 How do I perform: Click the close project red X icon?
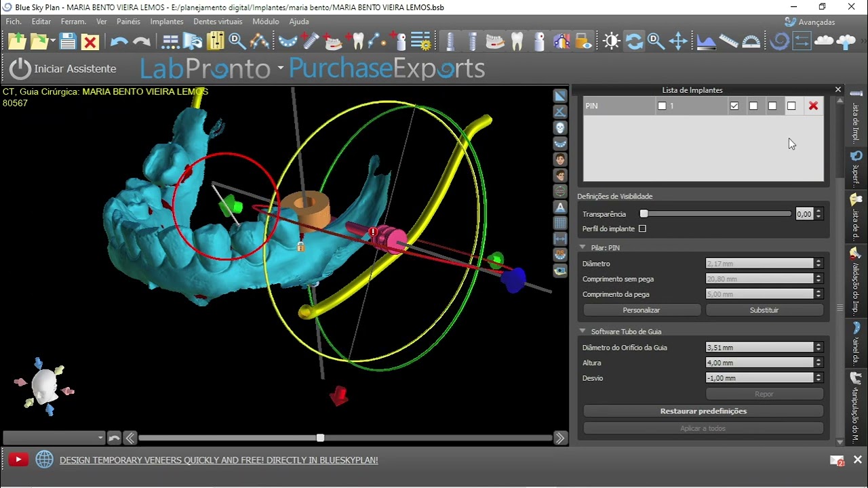click(90, 42)
